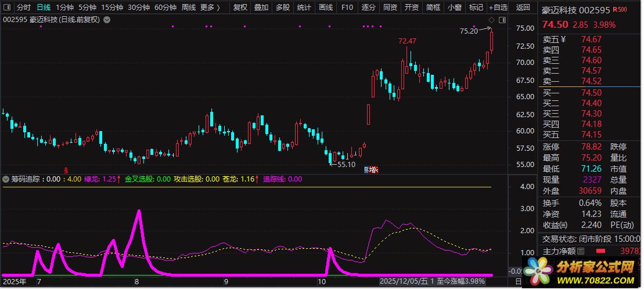Screen dimensions: 644x290
Task: Click the 收益(三) 2.240 row
Action: click(572, 225)
